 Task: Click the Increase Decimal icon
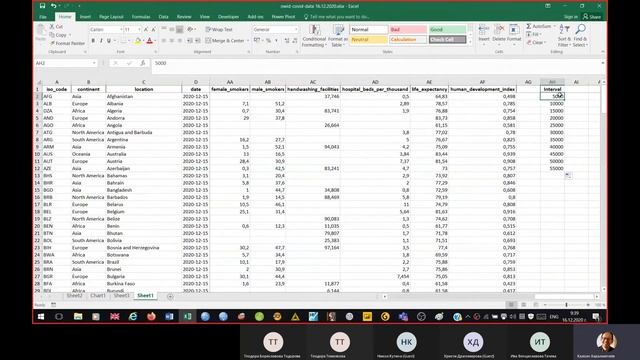tap(287, 40)
